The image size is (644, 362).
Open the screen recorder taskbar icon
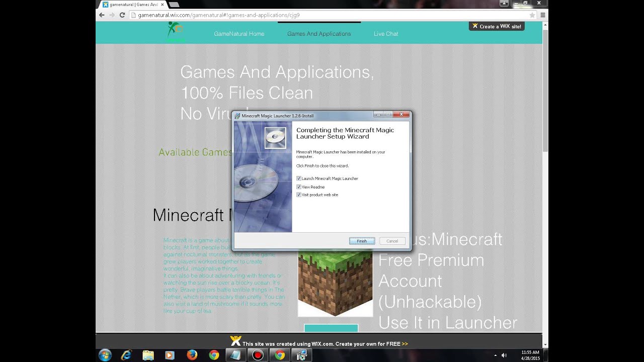coord(258,355)
